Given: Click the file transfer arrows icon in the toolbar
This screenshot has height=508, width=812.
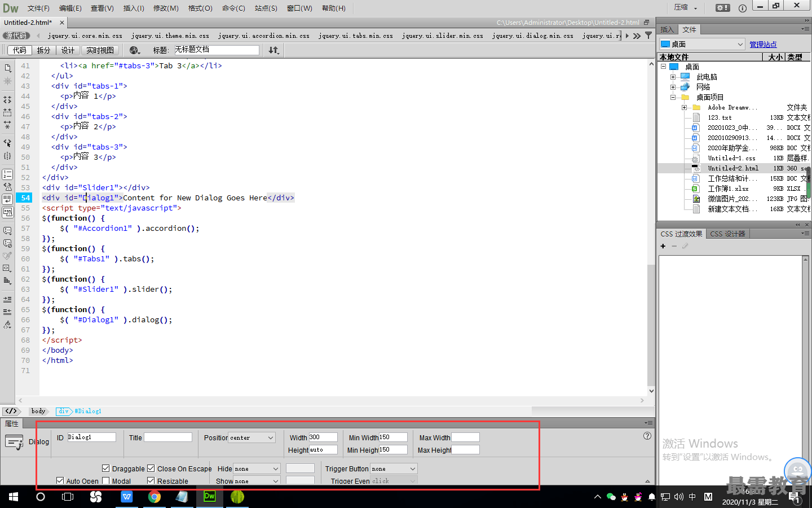Looking at the screenshot, I should tap(274, 50).
